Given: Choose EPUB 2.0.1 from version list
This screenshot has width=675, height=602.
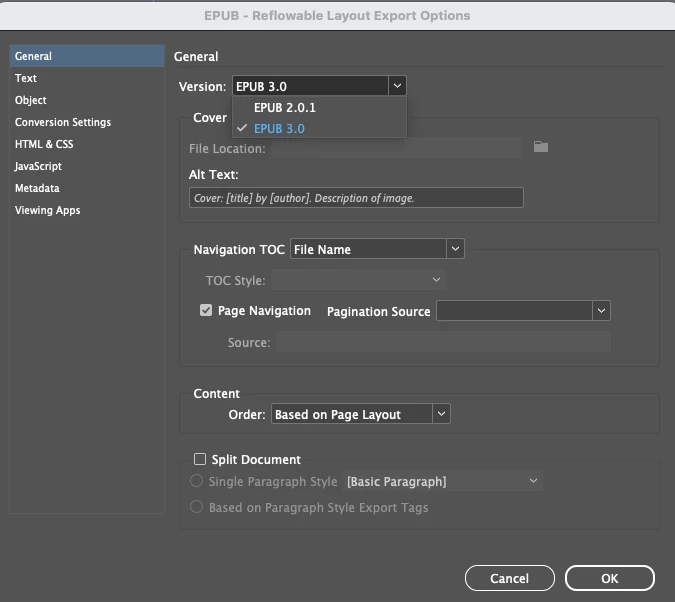Looking at the screenshot, I should click(319, 107).
